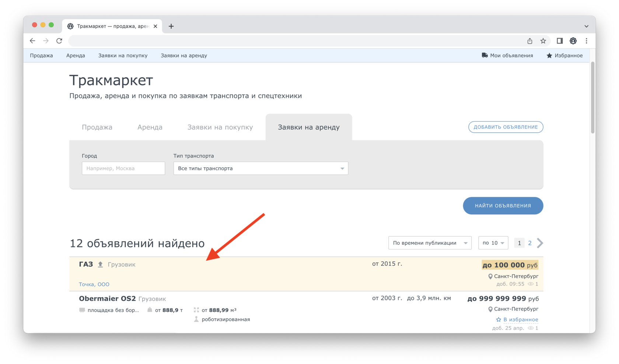This screenshot has height=364, width=619.
Task: Click the load capacity weight icon
Action: [150, 310]
